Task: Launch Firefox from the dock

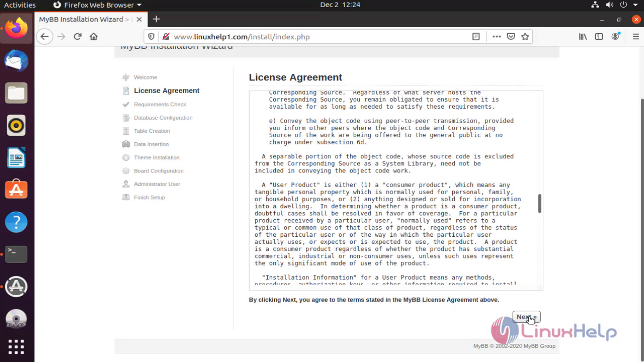Action: pos(16,28)
